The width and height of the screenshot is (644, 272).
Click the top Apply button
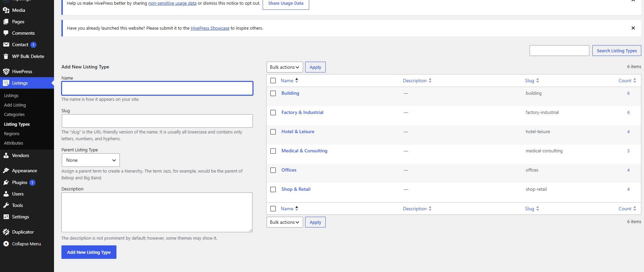click(315, 67)
